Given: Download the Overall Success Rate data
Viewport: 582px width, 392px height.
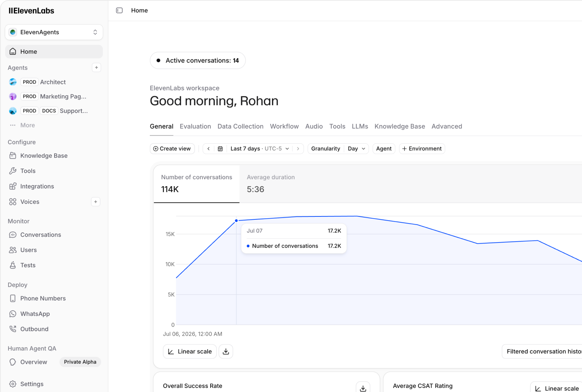Looking at the screenshot, I should (363, 388).
